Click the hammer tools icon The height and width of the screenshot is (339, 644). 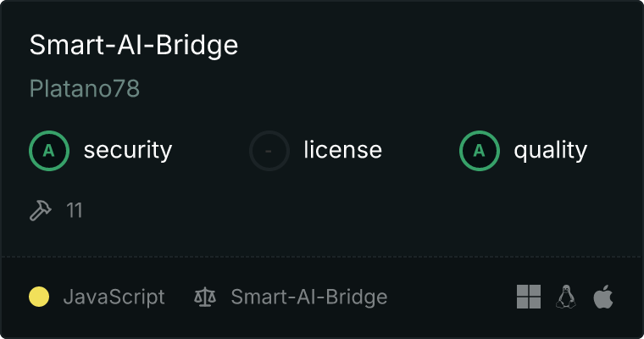[41, 210]
